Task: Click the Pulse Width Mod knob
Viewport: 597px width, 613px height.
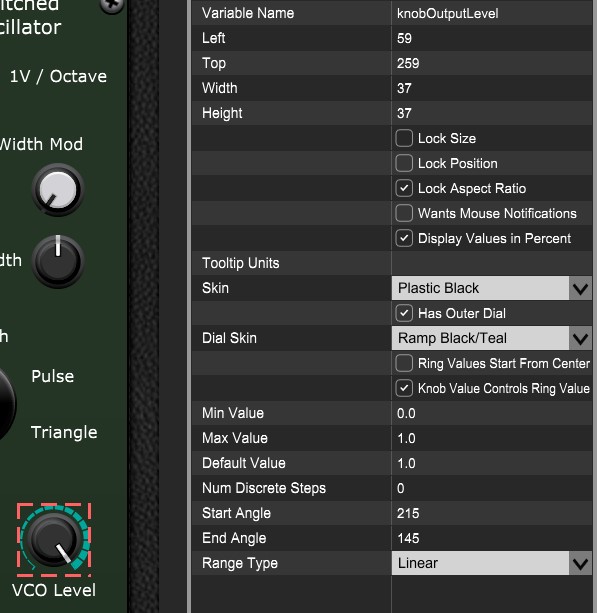Action: 58,190
